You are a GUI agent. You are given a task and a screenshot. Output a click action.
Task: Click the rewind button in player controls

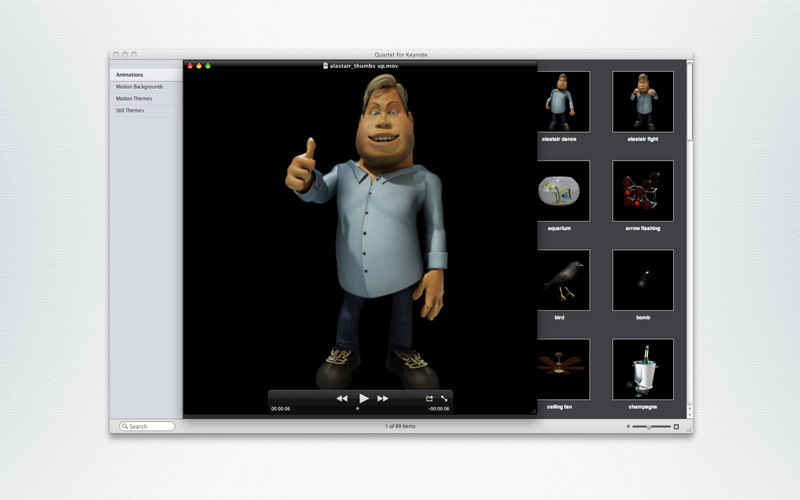[342, 398]
